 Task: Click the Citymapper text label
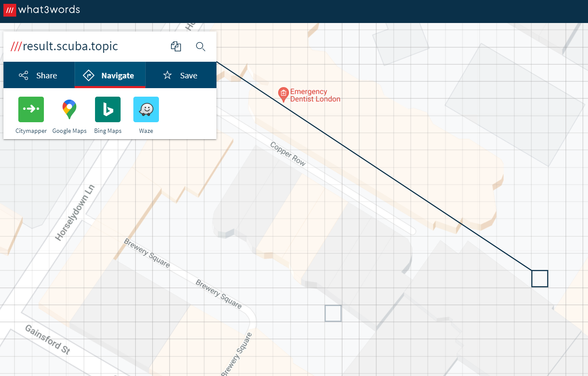[31, 131]
